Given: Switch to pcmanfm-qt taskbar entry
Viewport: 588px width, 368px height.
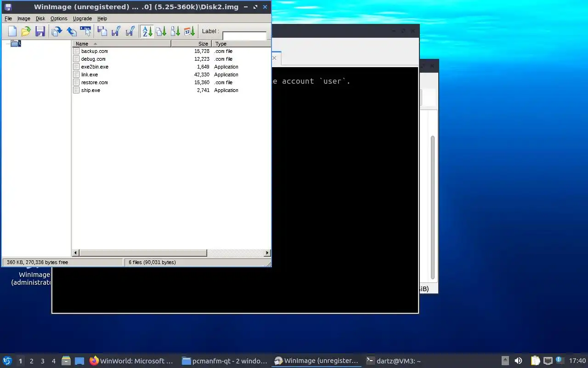Looking at the screenshot, I should point(224,361).
